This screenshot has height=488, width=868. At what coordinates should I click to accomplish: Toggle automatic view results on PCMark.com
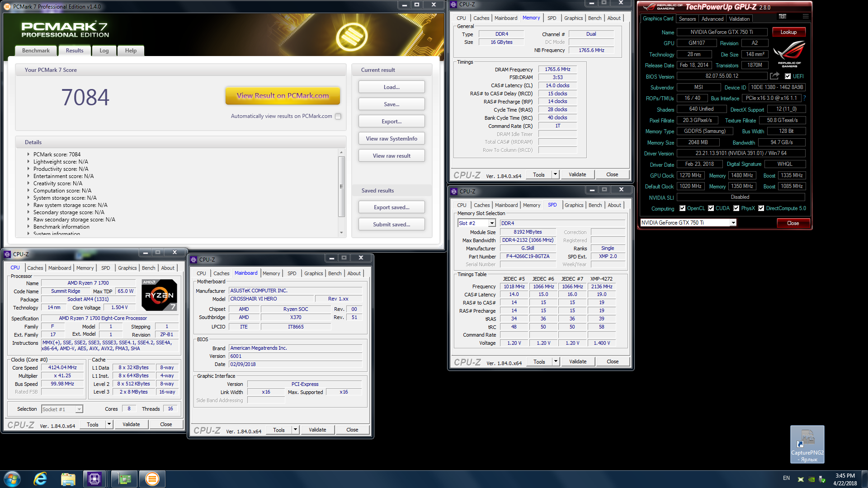[x=338, y=117]
